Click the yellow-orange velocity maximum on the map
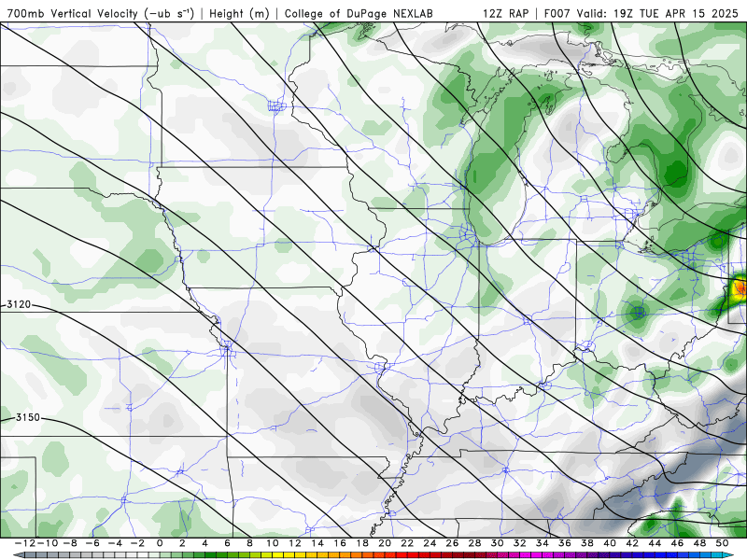 point(740,288)
